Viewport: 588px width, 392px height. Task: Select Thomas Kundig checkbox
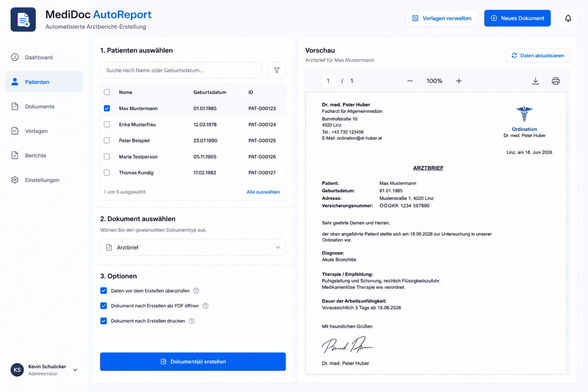[x=107, y=173]
